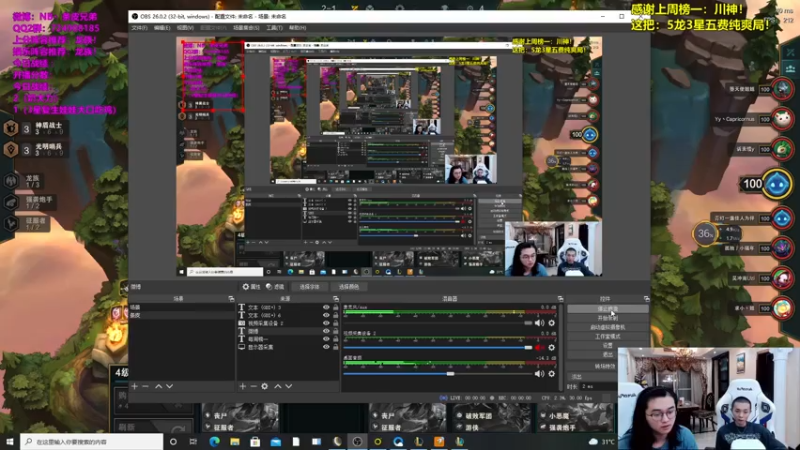
Task: Click the 启动虚拟摄像机 button
Action: pos(608,327)
